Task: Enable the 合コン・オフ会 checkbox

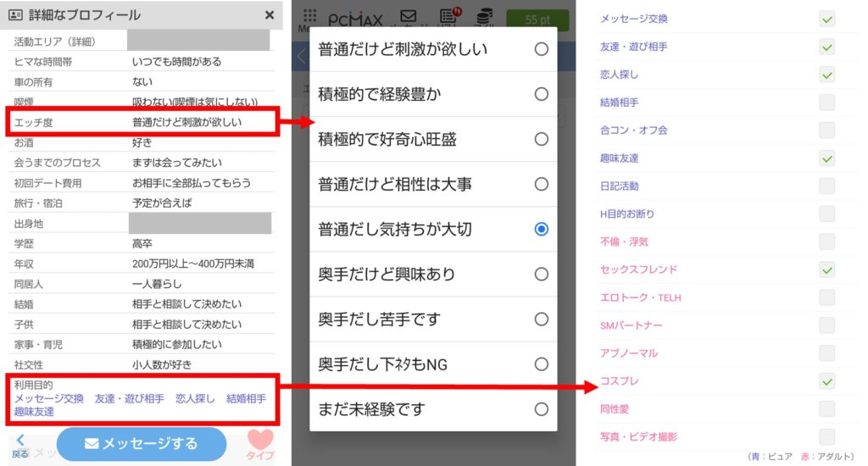Action: [x=826, y=130]
